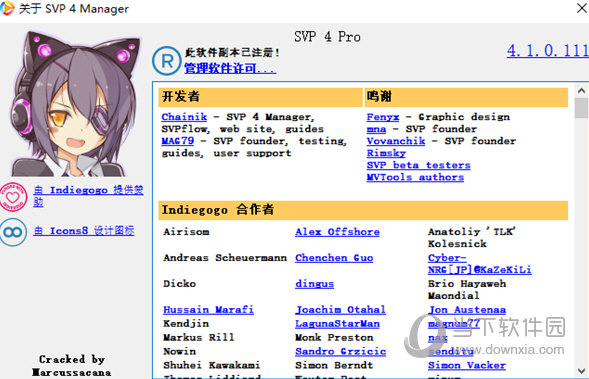The height and width of the screenshot is (379, 589).
Task: Open the SVP beta testers link
Action: coord(418,165)
